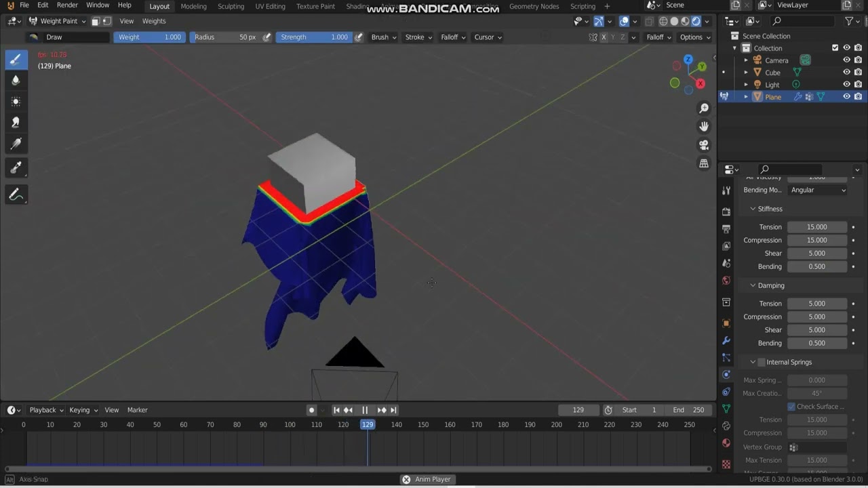Open the Output properties tab

[x=726, y=229]
